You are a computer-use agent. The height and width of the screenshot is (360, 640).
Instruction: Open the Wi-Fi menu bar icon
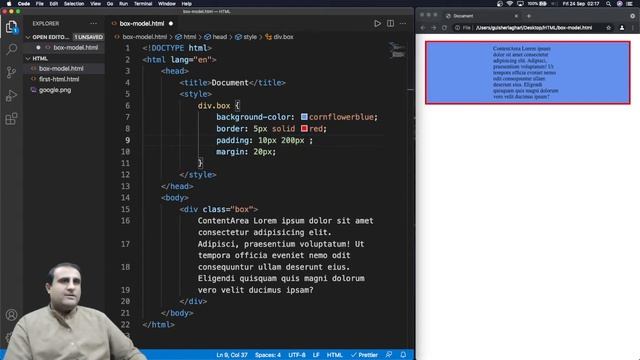coord(509,4)
